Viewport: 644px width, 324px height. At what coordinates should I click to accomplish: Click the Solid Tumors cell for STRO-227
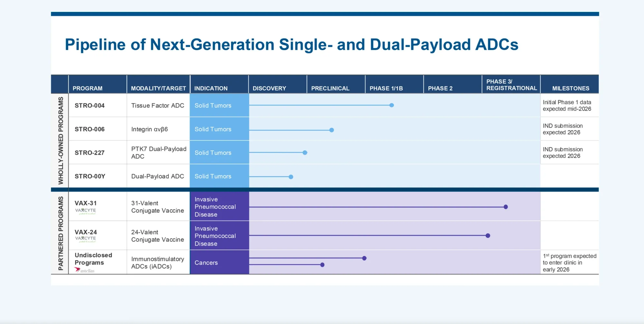pyautogui.click(x=213, y=153)
